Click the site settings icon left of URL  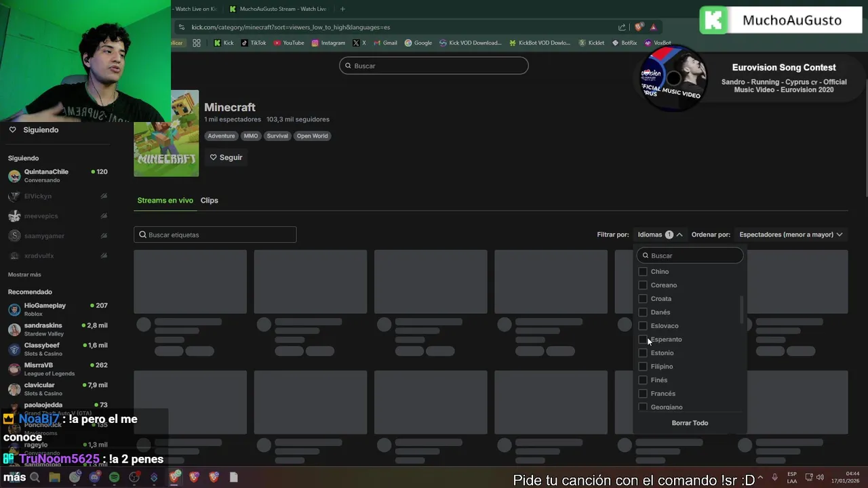click(181, 27)
